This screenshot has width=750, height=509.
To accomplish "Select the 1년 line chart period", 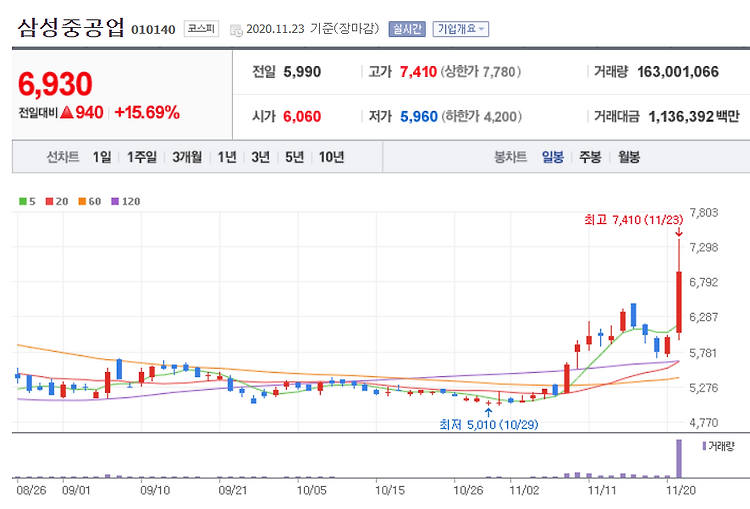I will coord(227,157).
